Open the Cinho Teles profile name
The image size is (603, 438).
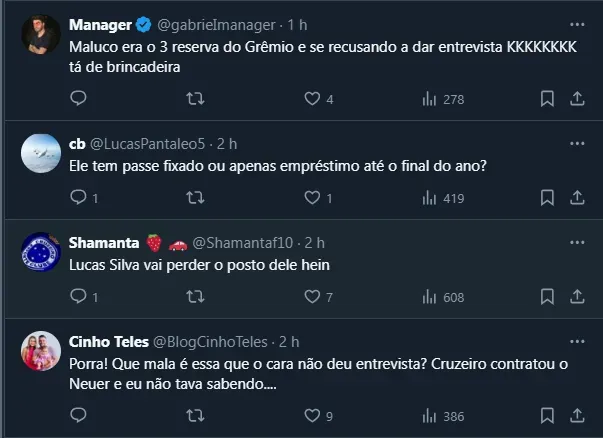click(x=109, y=341)
